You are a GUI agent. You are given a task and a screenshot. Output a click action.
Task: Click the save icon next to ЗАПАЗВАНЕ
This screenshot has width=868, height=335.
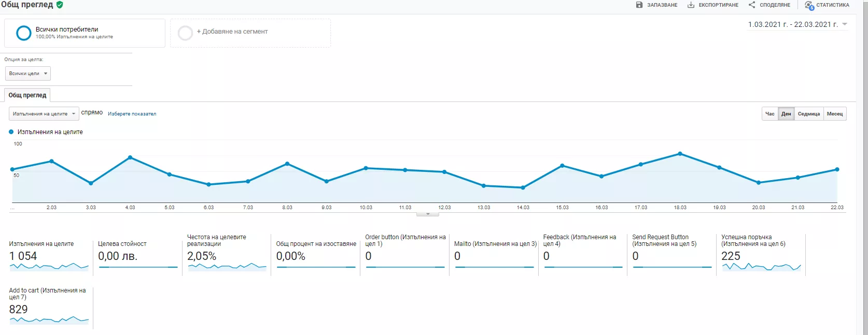[x=639, y=5]
